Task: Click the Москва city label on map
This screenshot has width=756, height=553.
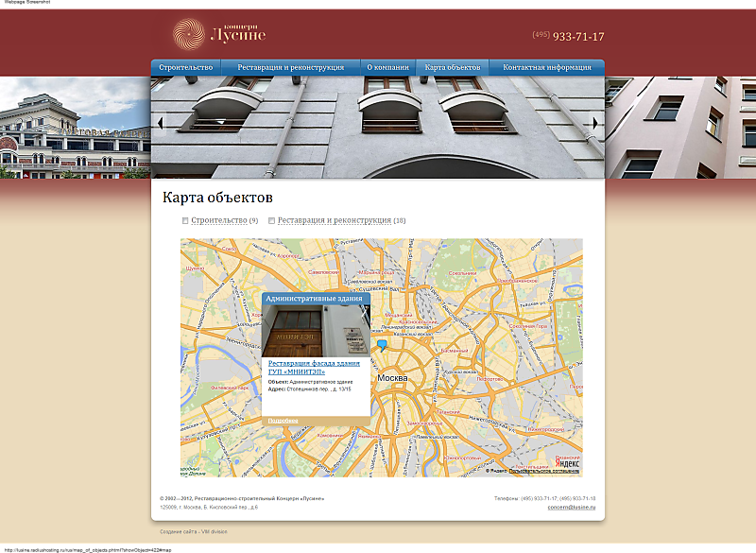Action: [392, 378]
